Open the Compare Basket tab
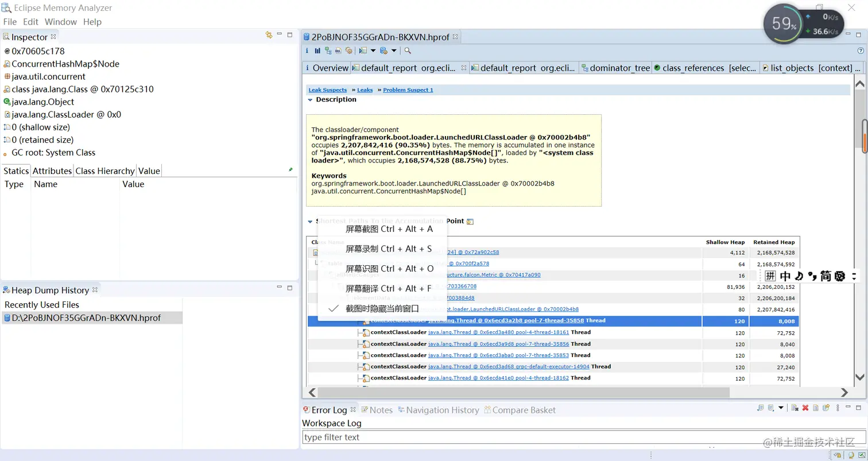 520,410
